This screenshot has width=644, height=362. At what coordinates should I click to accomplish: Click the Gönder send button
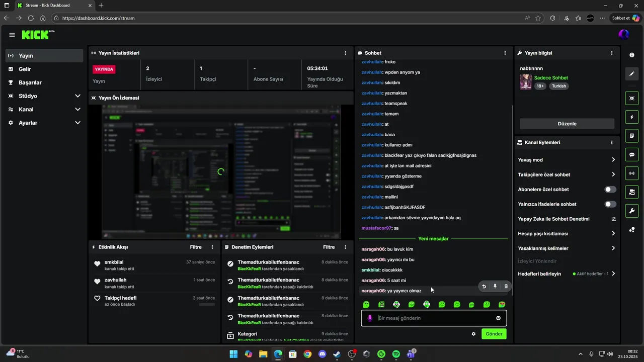pos(494,334)
